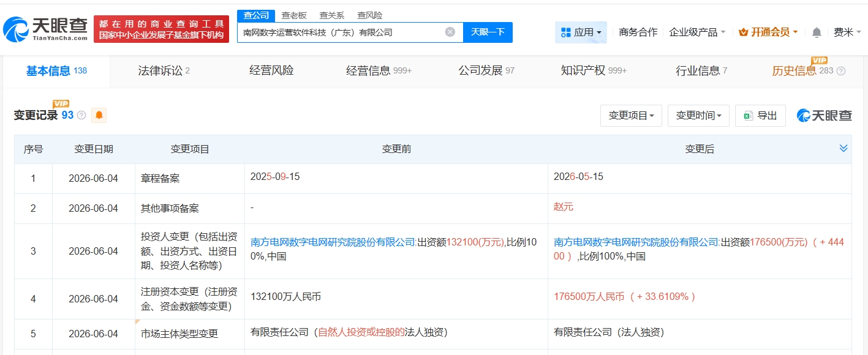The width and height of the screenshot is (868, 355).
Task: Switch to the 知识产权 tab
Action: pos(594,71)
